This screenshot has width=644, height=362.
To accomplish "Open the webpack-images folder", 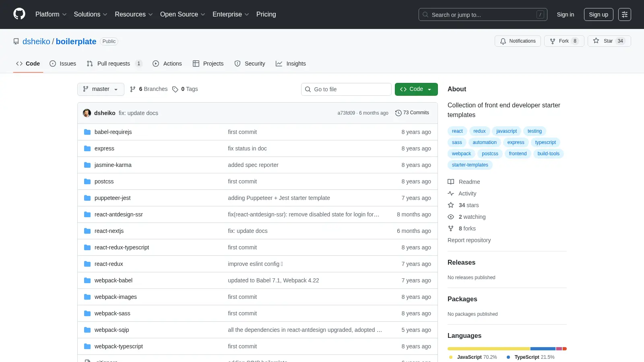I will tap(116, 297).
